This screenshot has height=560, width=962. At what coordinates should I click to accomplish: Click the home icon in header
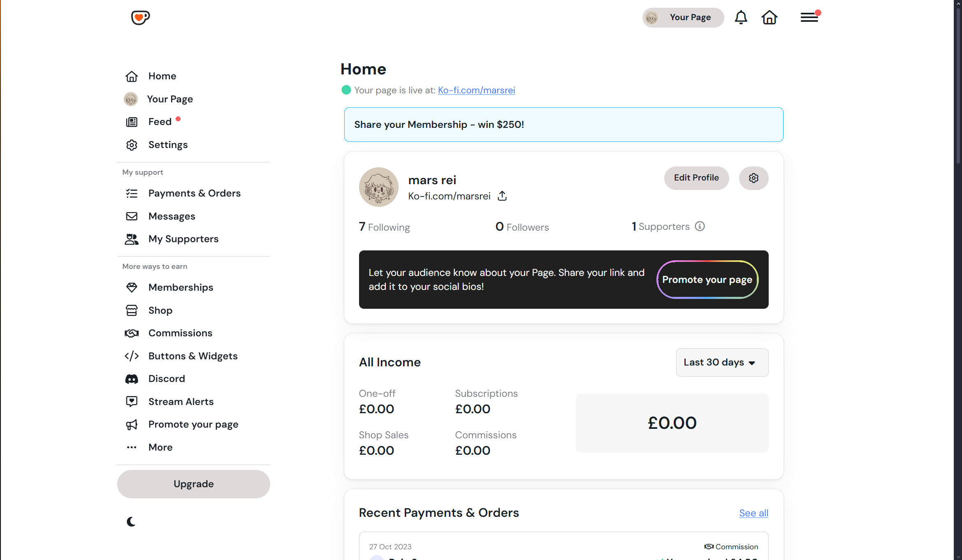click(x=769, y=17)
